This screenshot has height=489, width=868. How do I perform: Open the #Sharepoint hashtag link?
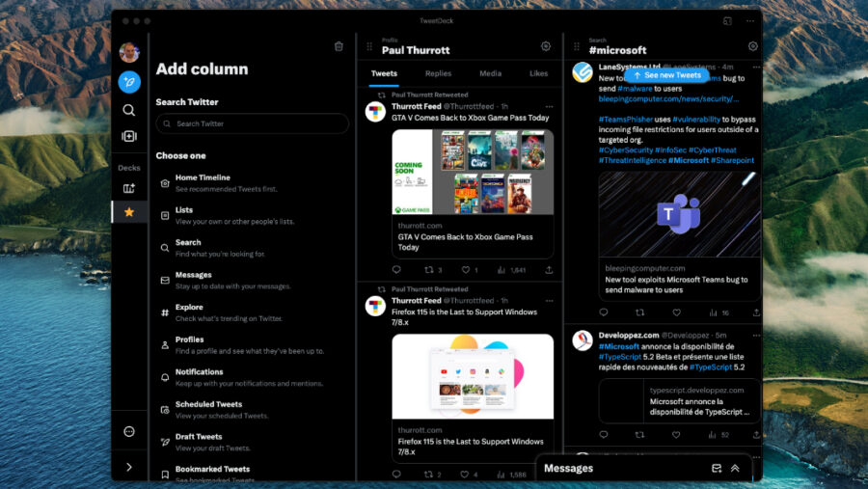[732, 160]
